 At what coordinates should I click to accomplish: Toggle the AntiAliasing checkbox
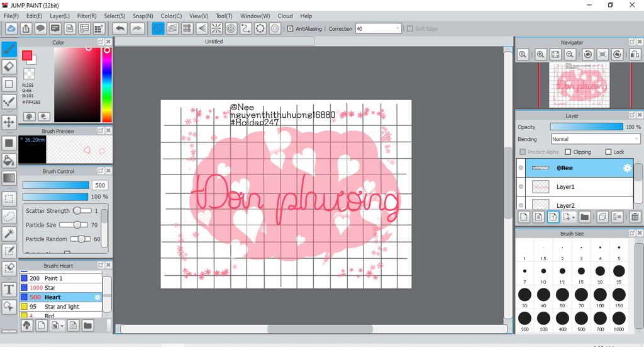(290, 29)
